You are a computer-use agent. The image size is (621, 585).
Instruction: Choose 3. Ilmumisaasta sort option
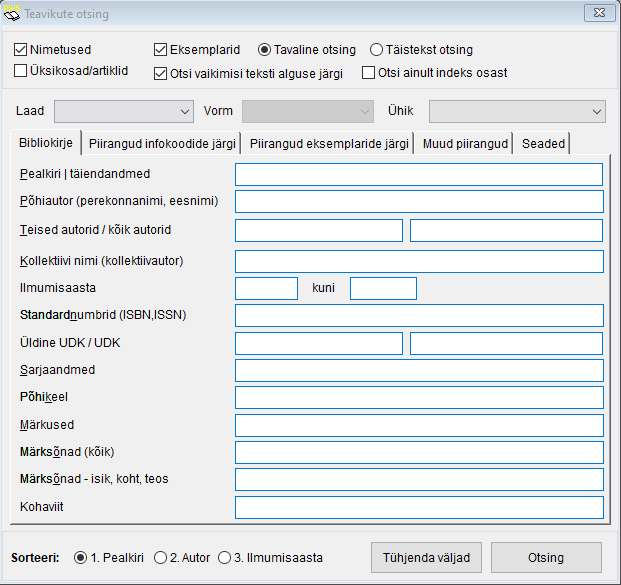[225, 557]
